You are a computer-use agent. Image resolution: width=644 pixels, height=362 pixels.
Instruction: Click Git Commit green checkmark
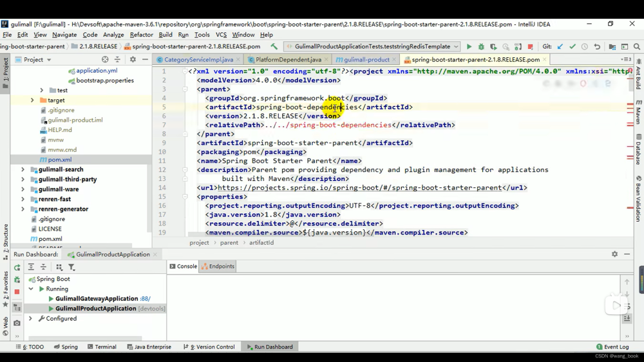click(573, 47)
